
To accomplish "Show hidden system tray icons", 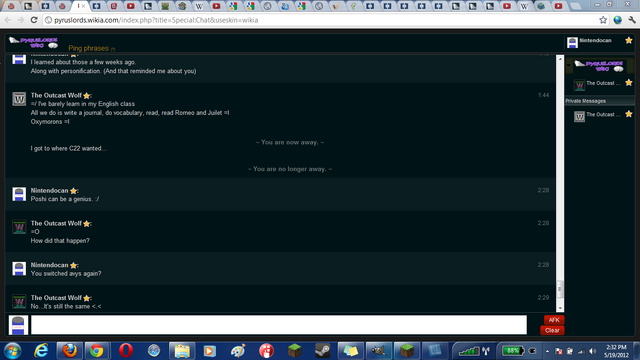I will coord(547,351).
